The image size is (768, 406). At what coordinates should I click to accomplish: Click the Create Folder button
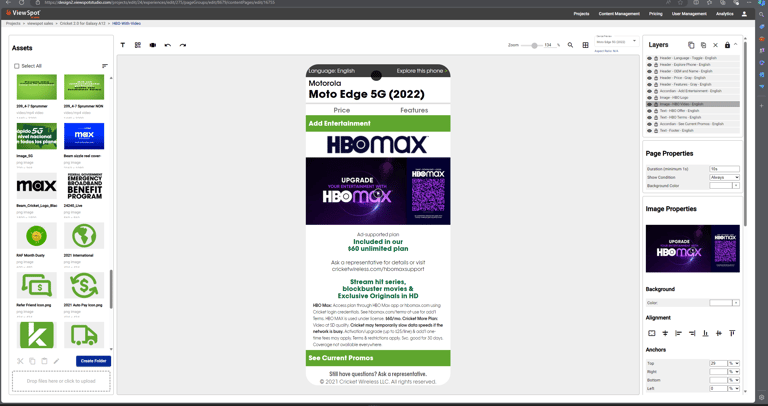point(94,361)
